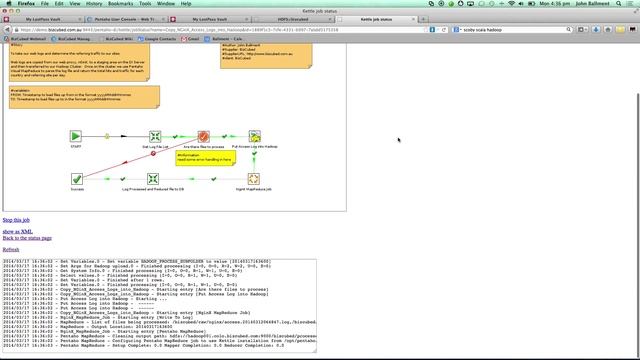Open the Firefox application menu
Viewport: 640px width, 360px height.
(x=26, y=4)
